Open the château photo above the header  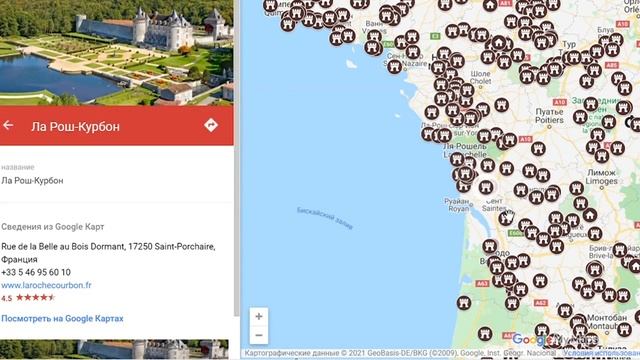point(117,53)
